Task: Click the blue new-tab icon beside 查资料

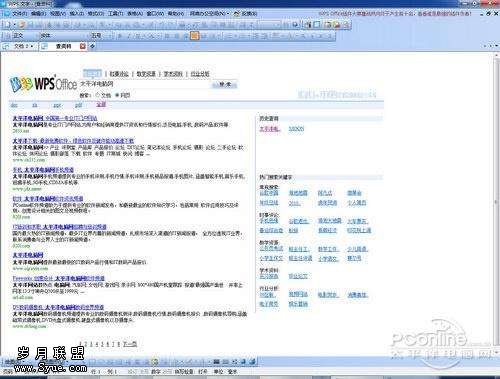Action: pyautogui.click(x=93, y=46)
